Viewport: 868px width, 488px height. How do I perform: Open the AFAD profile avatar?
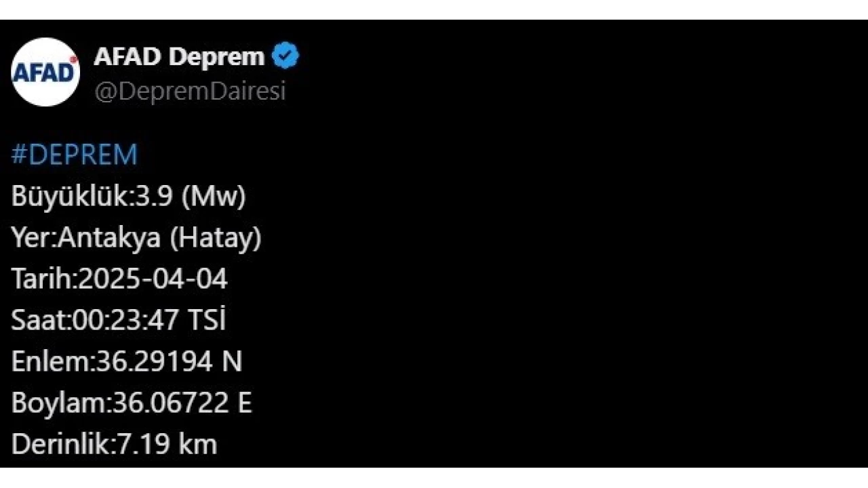click(45, 72)
